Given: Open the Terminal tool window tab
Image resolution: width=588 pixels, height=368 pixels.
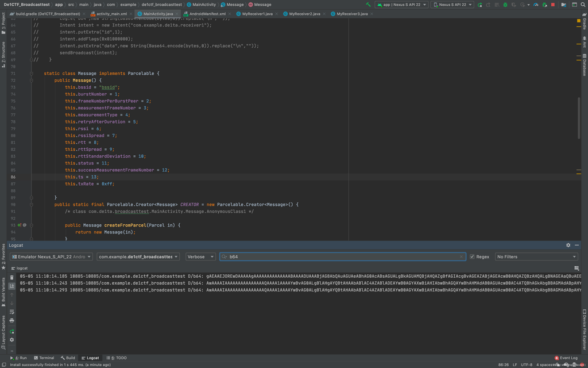Looking at the screenshot, I should click(x=44, y=358).
